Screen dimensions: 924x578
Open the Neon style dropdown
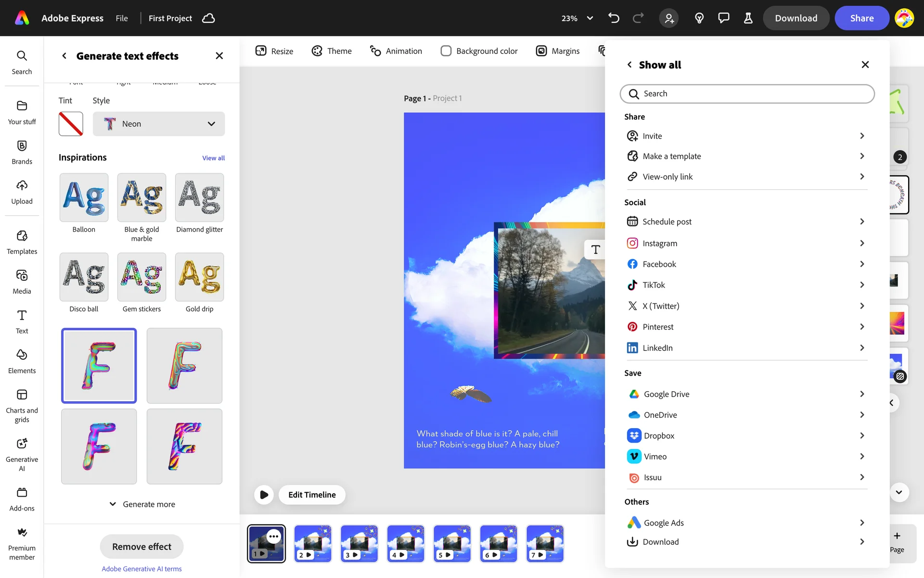click(159, 124)
